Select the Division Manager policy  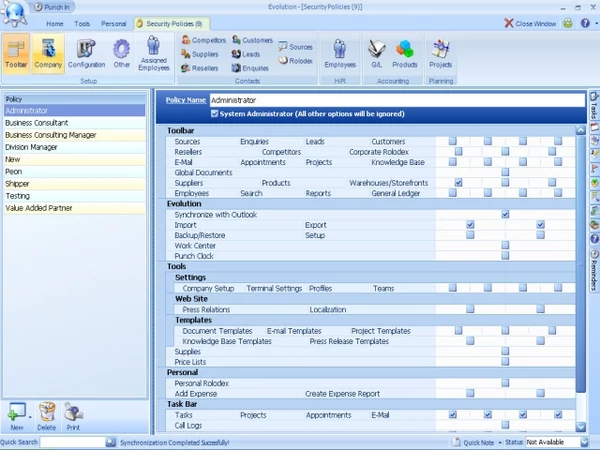[x=75, y=147]
